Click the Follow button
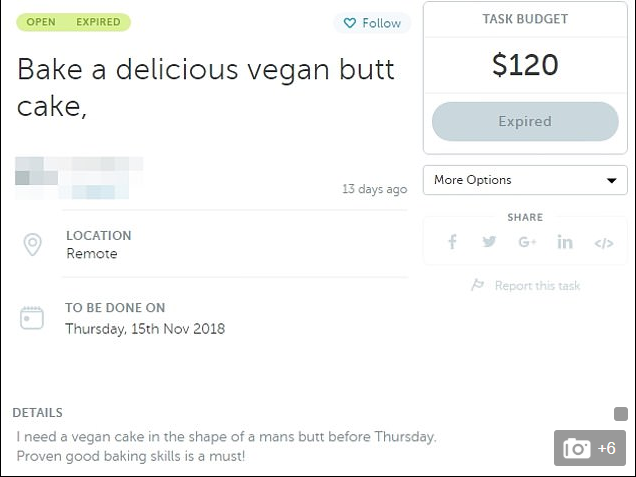Image resolution: width=636 pixels, height=477 pixels. coord(372,23)
